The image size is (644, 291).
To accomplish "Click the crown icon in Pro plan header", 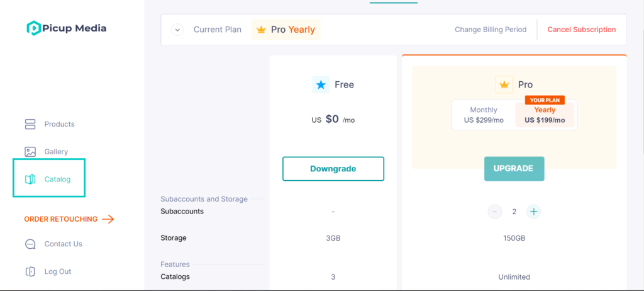I will (504, 85).
